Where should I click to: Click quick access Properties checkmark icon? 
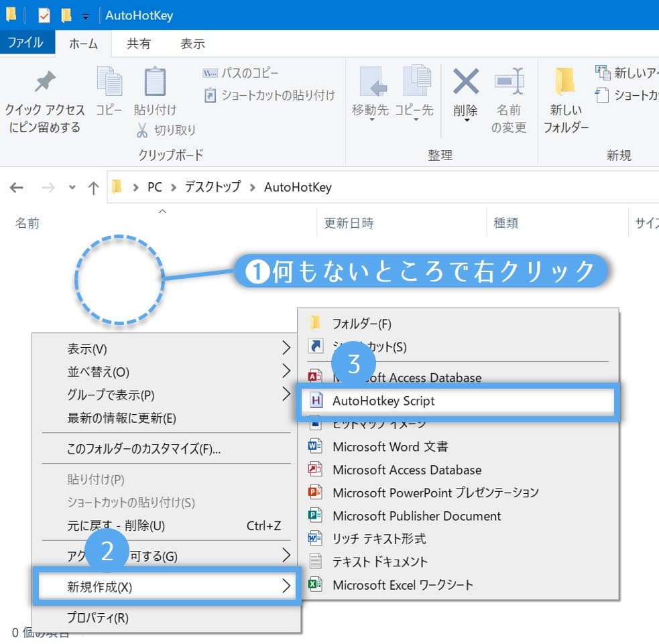[x=44, y=15]
